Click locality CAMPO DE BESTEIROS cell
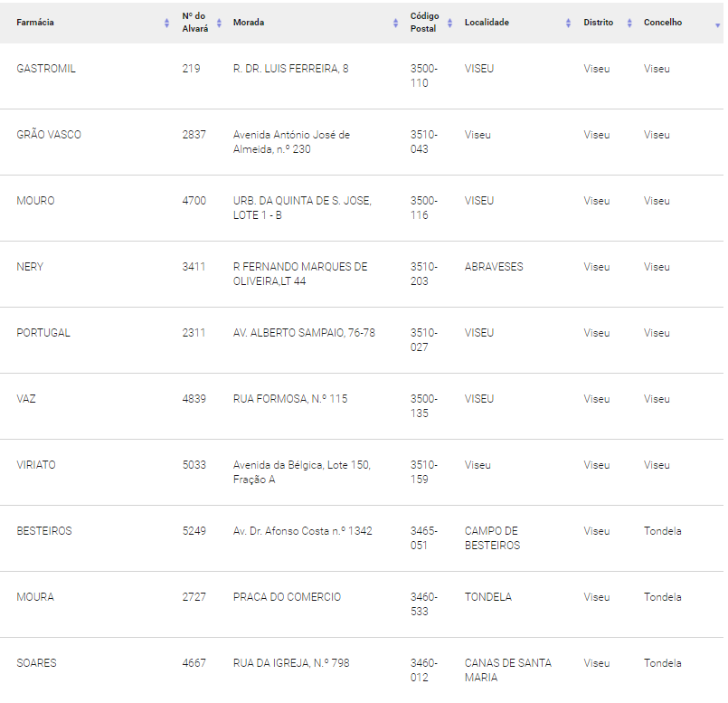 [x=492, y=538]
